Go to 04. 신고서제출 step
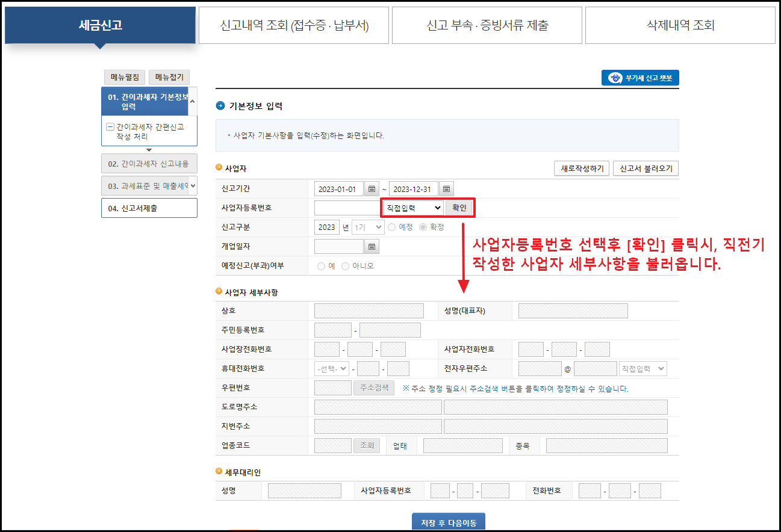Viewport: 781px width, 532px height. [x=149, y=208]
